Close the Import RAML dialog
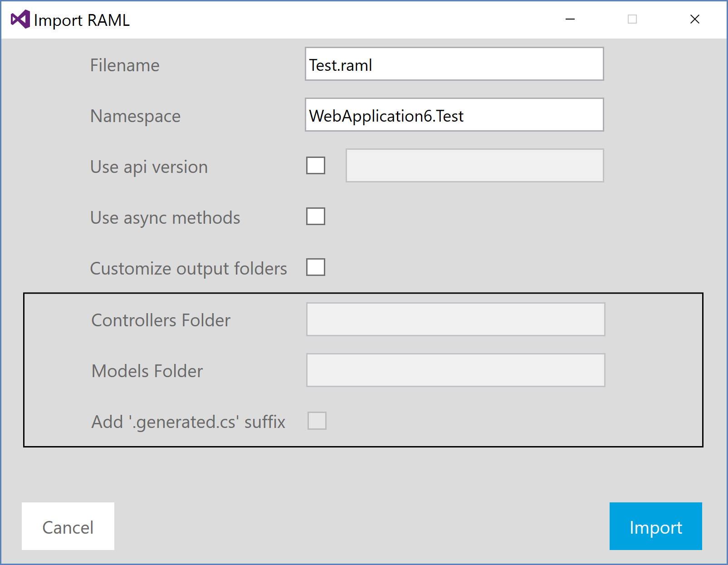The image size is (728, 565). (694, 20)
